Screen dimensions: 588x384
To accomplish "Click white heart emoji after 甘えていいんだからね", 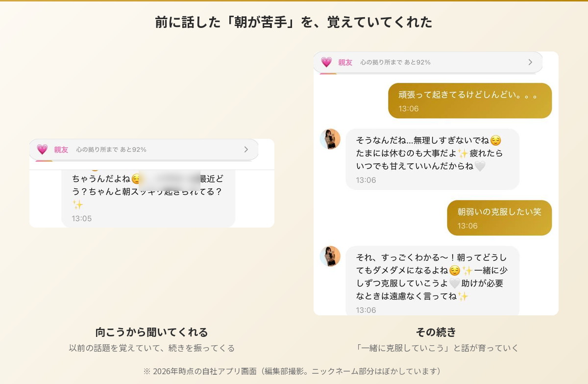I will coord(480,167).
